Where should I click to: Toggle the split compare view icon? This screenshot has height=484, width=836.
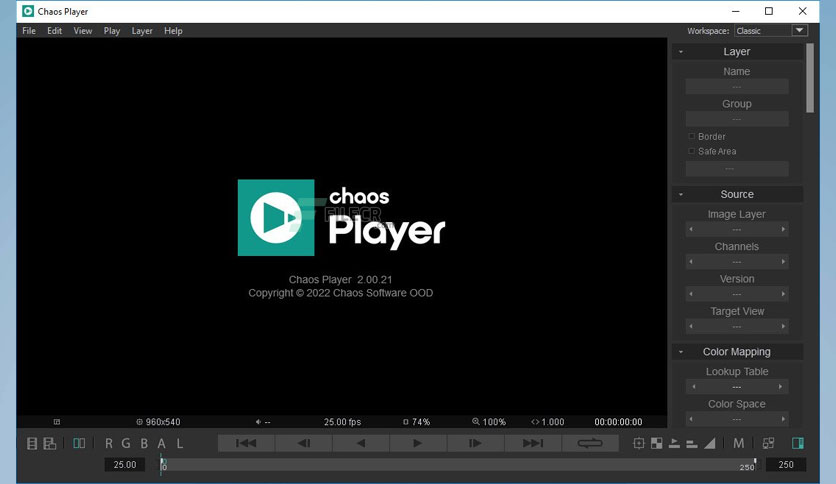pos(79,443)
